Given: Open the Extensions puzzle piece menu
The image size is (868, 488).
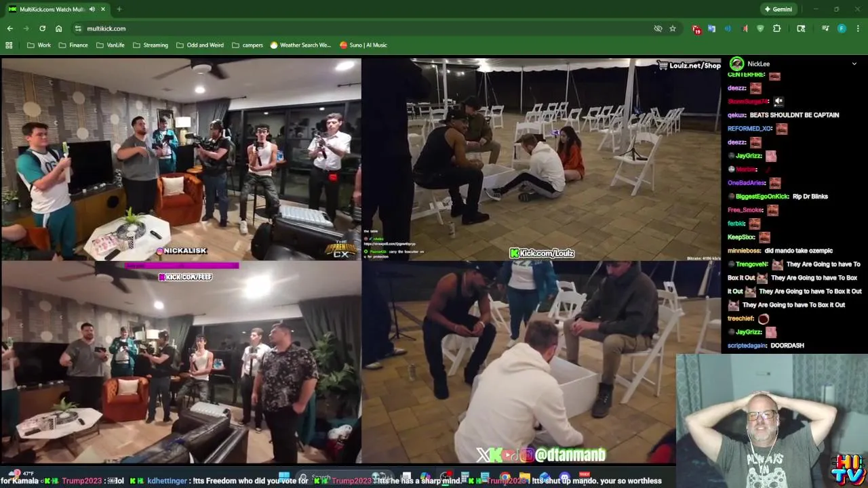Looking at the screenshot, I should pos(776,28).
